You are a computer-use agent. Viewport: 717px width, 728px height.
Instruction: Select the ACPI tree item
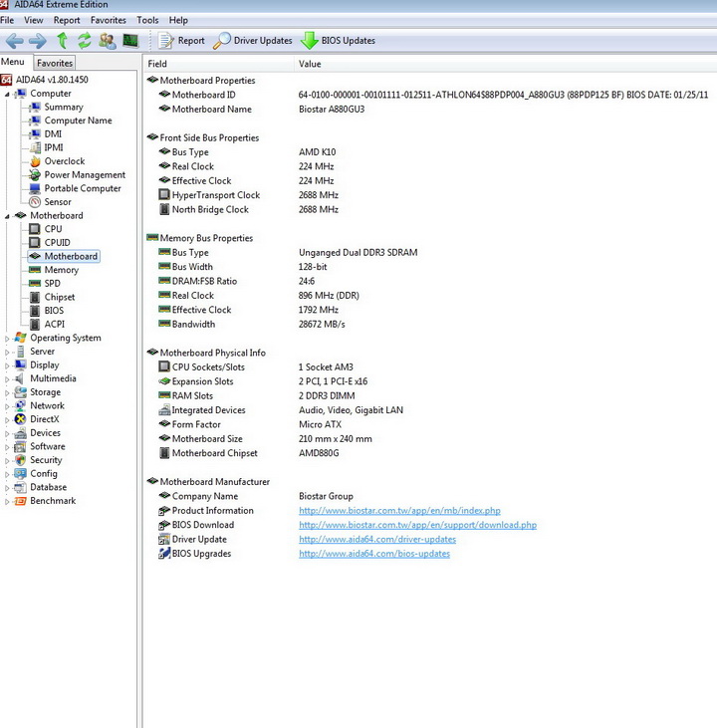pyautogui.click(x=55, y=324)
